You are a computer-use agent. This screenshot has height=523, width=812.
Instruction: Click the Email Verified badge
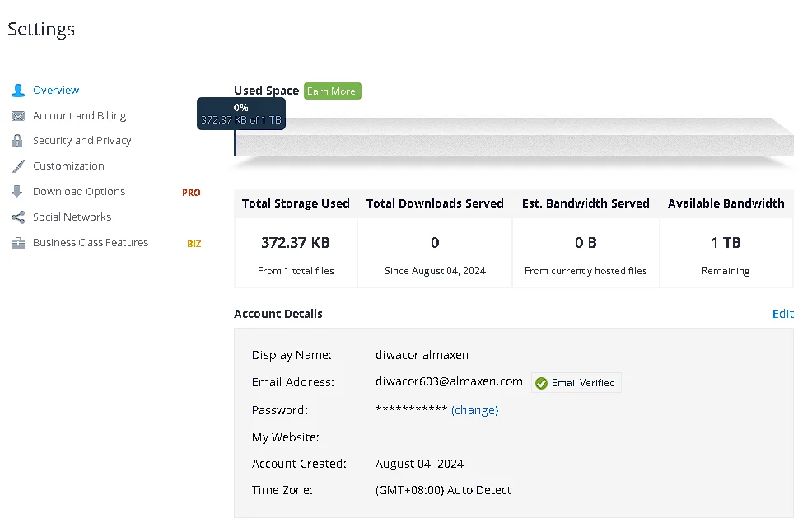click(576, 383)
